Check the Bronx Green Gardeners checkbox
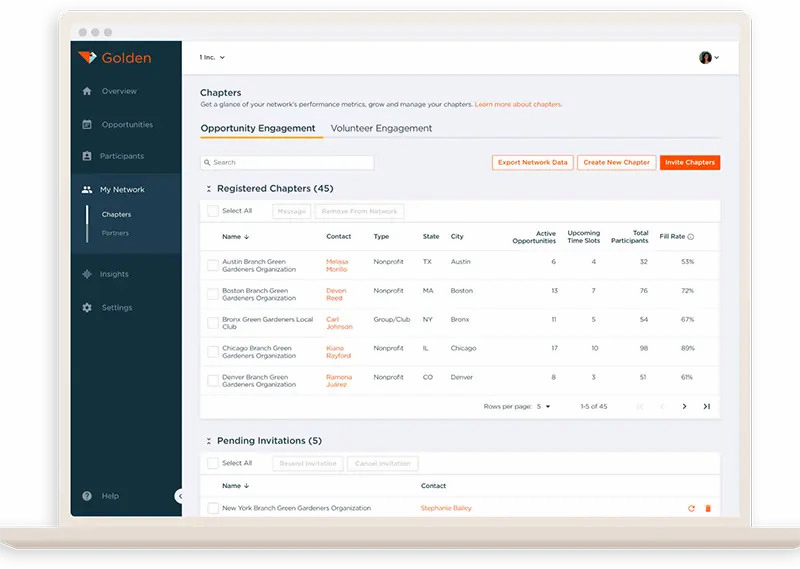The height and width of the screenshot is (569, 800). click(x=213, y=323)
